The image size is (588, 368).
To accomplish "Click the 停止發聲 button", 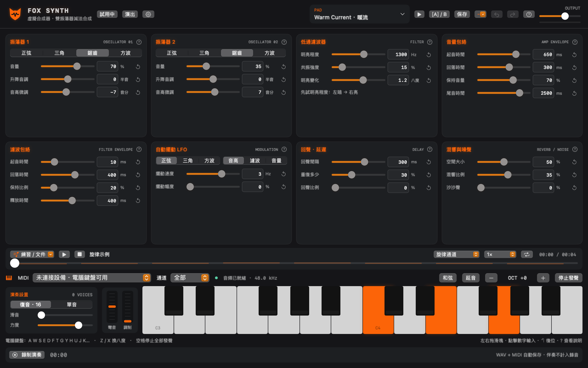I will tap(568, 278).
